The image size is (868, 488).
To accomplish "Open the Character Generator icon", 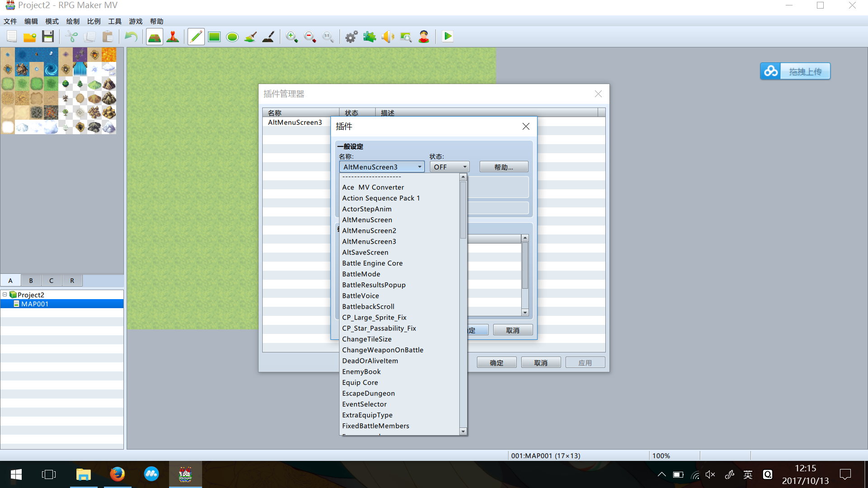I will 424,37.
